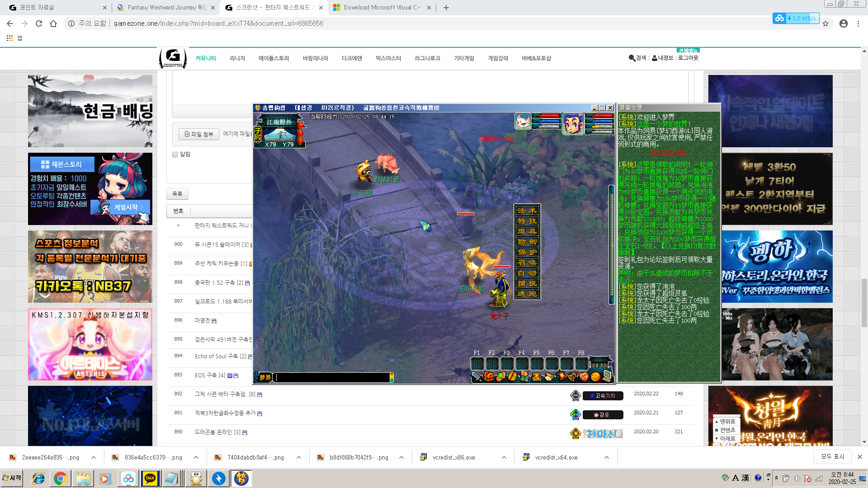Expand the 2eeeee264e835 png download chevron
The height and width of the screenshot is (488, 868).
click(x=94, y=457)
